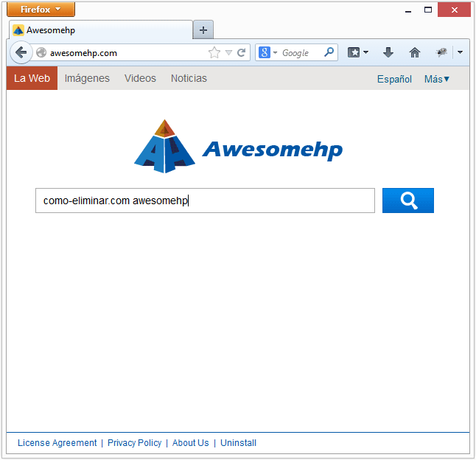Image resolution: width=476 pixels, height=460 pixels.
Task: Open the Downloads arrow icon
Action: click(x=388, y=52)
